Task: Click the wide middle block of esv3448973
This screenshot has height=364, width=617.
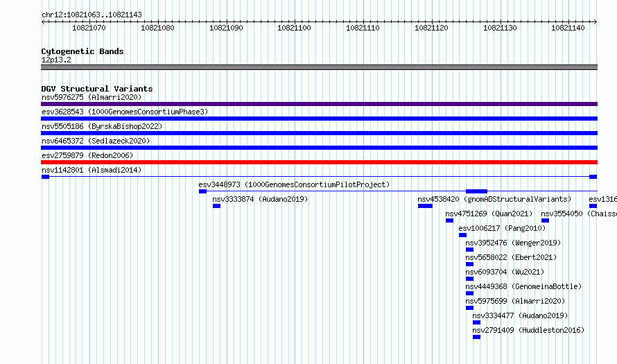Action: click(x=476, y=191)
